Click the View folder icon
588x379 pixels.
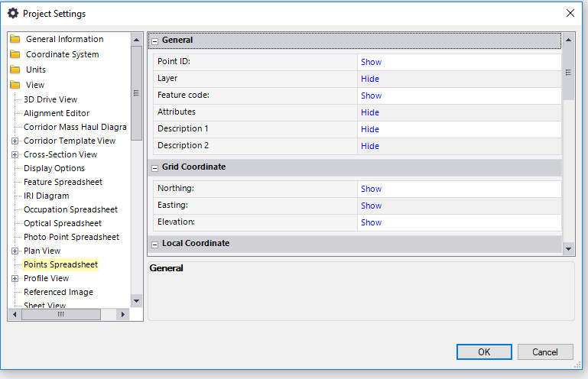(15, 86)
